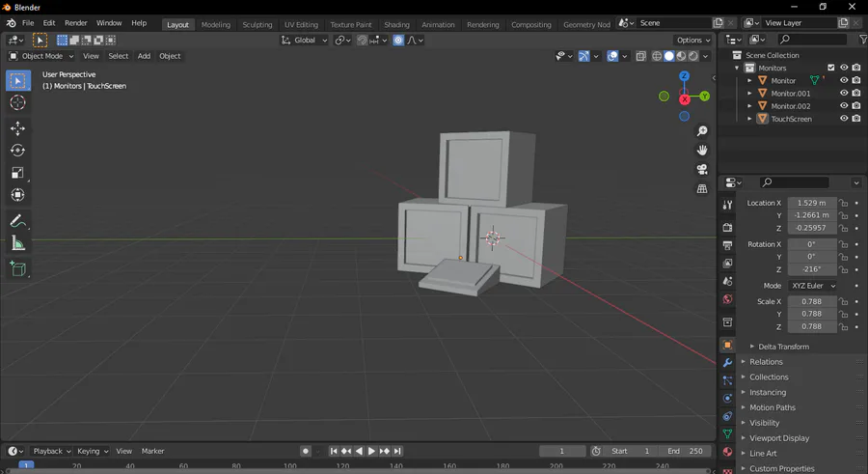The image size is (868, 474).
Task: Play the animation
Action: pyautogui.click(x=371, y=451)
